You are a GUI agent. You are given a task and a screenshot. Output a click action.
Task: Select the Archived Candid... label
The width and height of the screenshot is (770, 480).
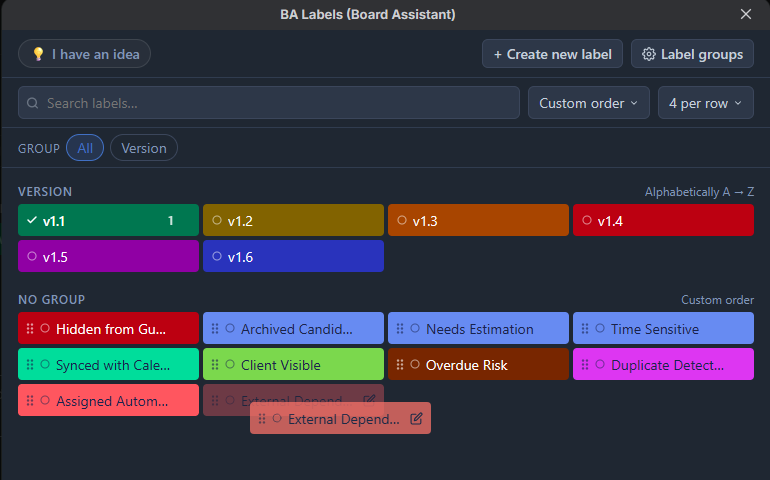click(x=293, y=328)
